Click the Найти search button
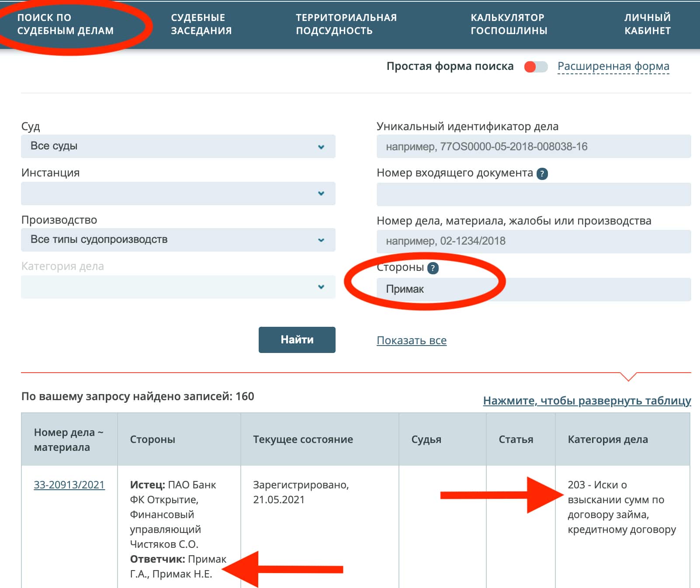Image resolution: width=700 pixels, height=588 pixels. pyautogui.click(x=297, y=339)
